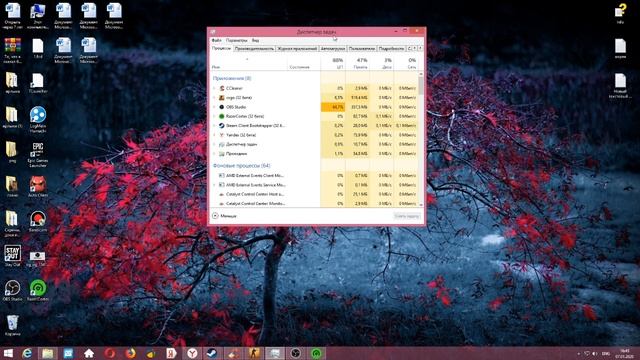Expand the Проводник process row

tap(214, 154)
